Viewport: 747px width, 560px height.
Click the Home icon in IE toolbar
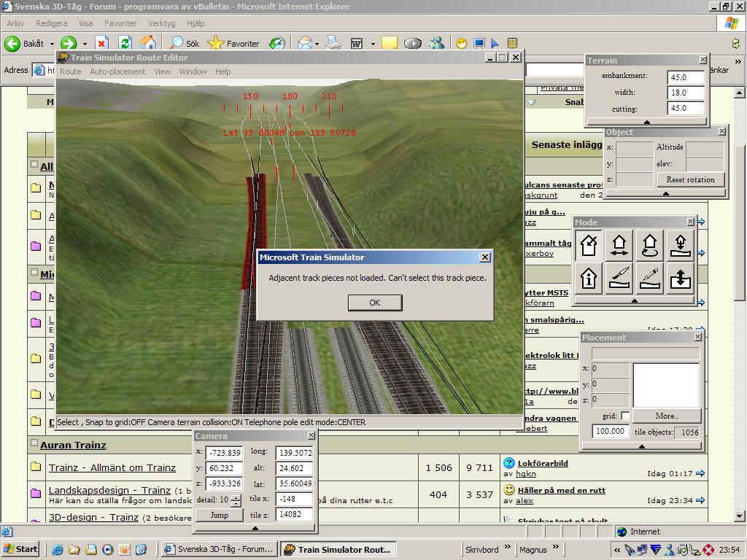pyautogui.click(x=148, y=43)
